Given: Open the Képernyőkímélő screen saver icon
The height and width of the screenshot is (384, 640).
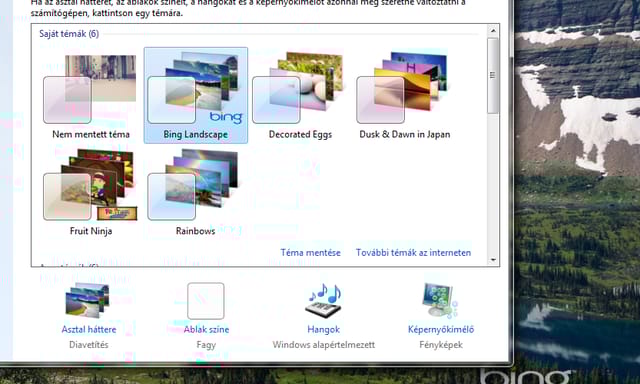Looking at the screenshot, I should click(440, 300).
